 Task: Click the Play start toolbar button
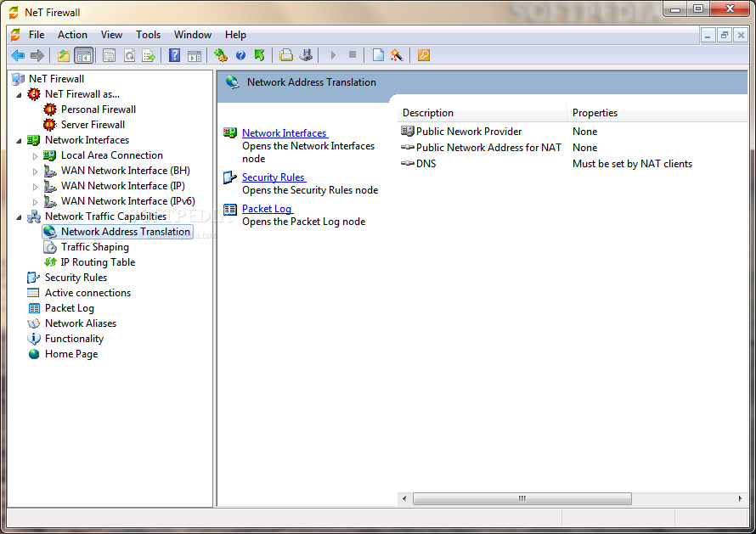333,55
